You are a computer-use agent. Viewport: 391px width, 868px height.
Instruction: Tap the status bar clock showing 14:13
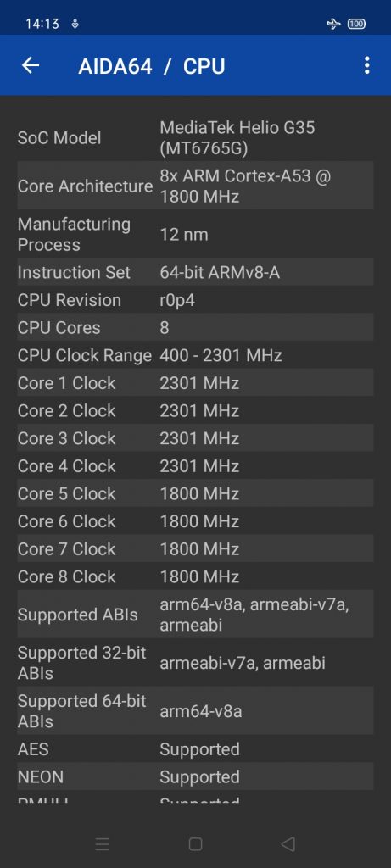pos(42,25)
